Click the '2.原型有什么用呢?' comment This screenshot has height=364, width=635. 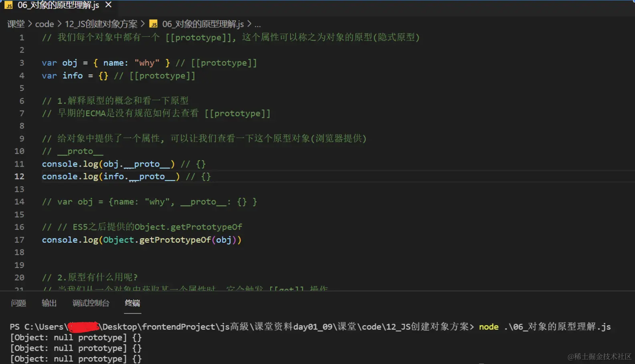(90, 278)
